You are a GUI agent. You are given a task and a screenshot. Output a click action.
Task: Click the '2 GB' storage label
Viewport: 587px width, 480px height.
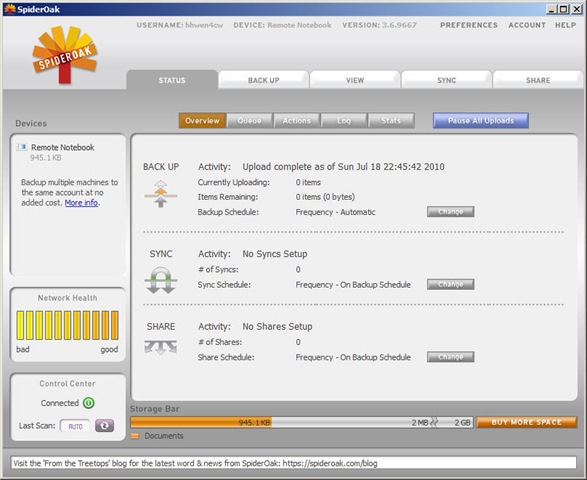pos(462,423)
